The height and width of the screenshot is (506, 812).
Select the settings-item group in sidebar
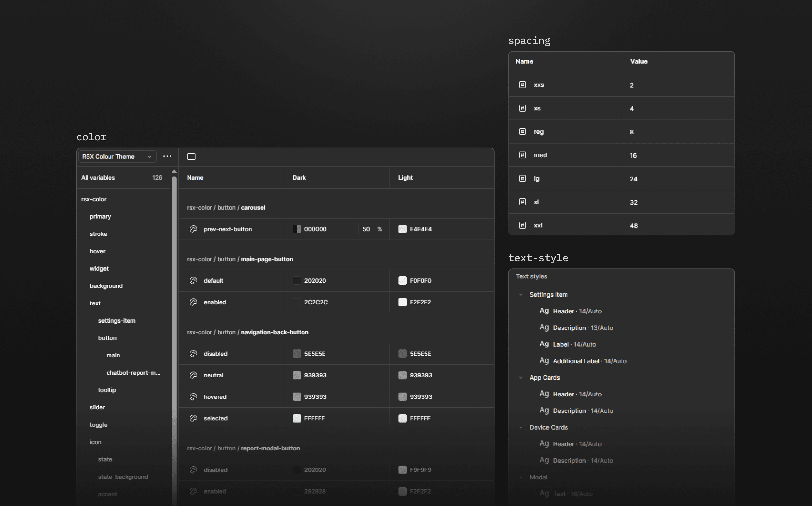pos(116,321)
